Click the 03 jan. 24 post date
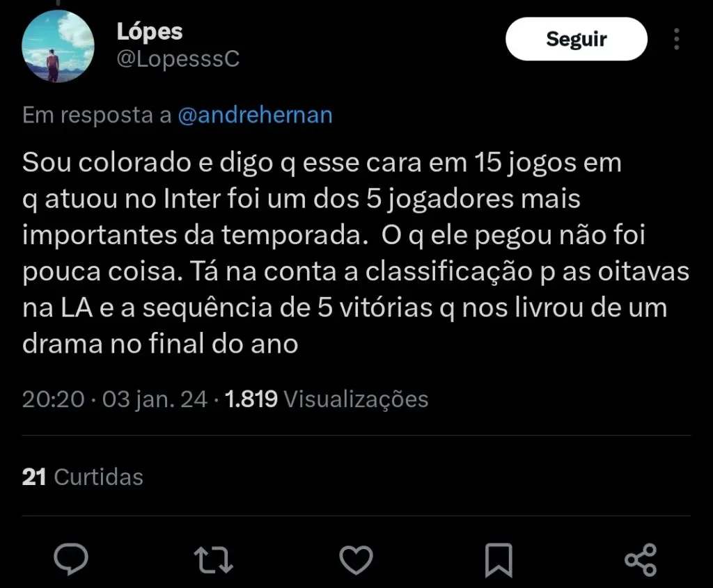This screenshot has height=588, width=713. tap(155, 399)
